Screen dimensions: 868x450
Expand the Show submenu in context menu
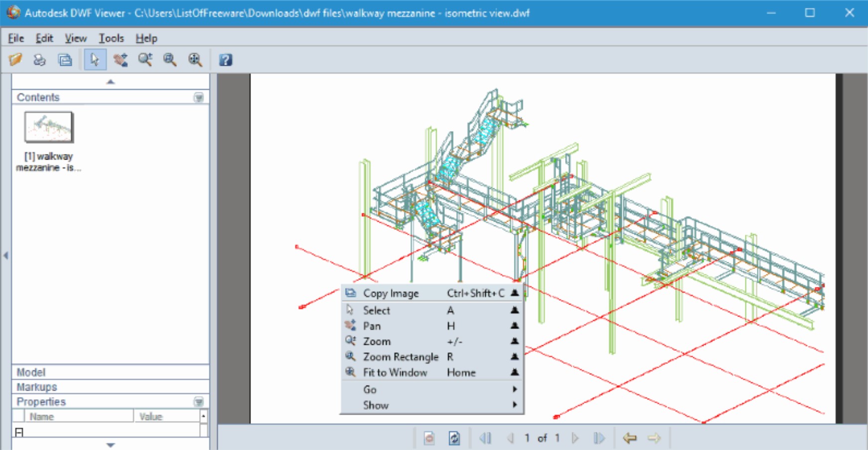click(432, 405)
